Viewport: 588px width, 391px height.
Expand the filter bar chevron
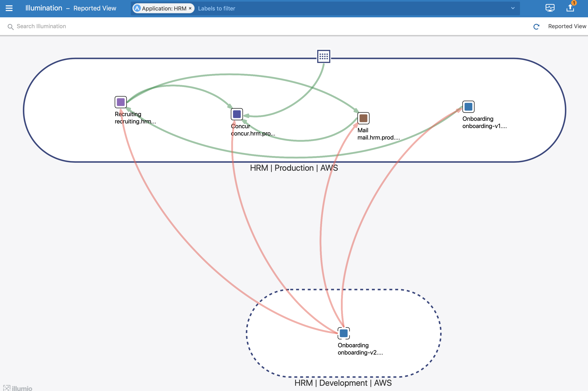[x=513, y=8]
